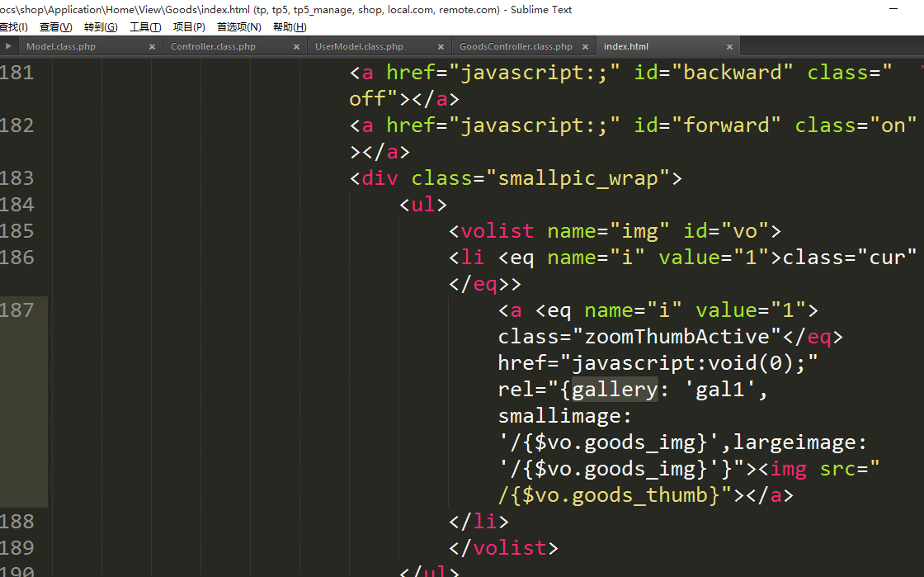This screenshot has width=924, height=577.
Task: Close the active index.html tab
Action: (729, 47)
